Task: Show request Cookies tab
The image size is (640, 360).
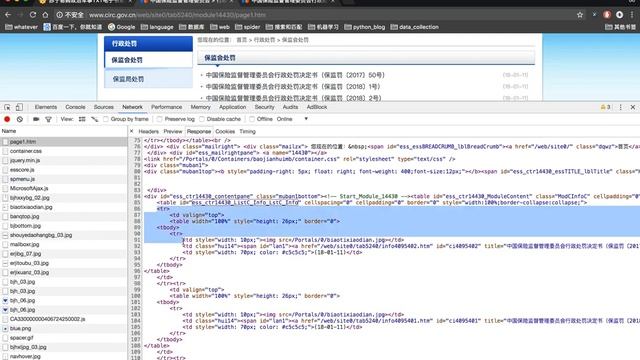Action: point(225,131)
